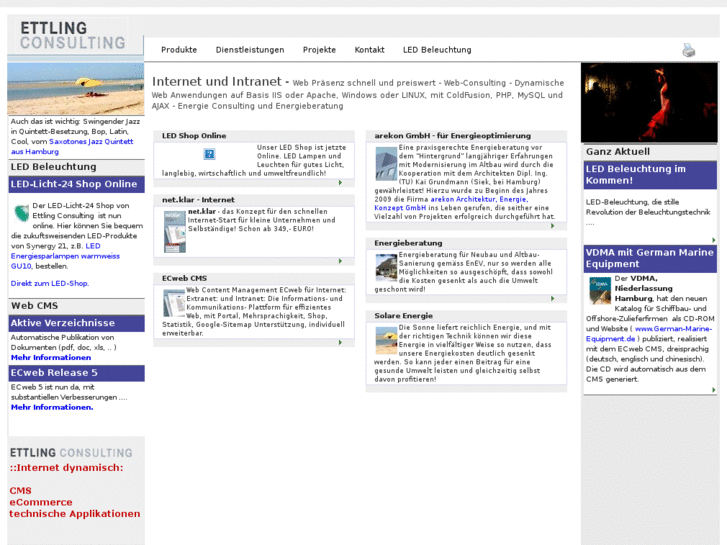
Task: Open more arrow under VDMA news
Action: pos(714,390)
